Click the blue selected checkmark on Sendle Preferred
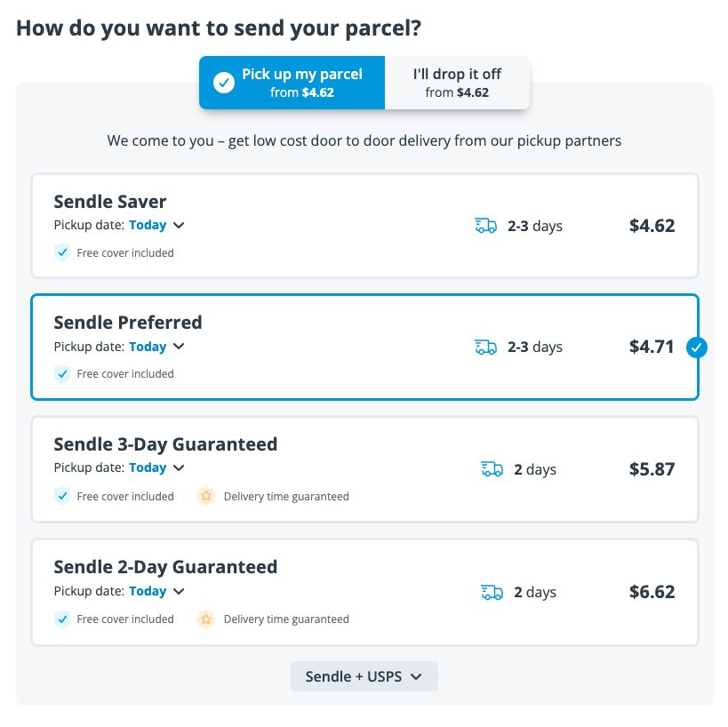 (696, 348)
